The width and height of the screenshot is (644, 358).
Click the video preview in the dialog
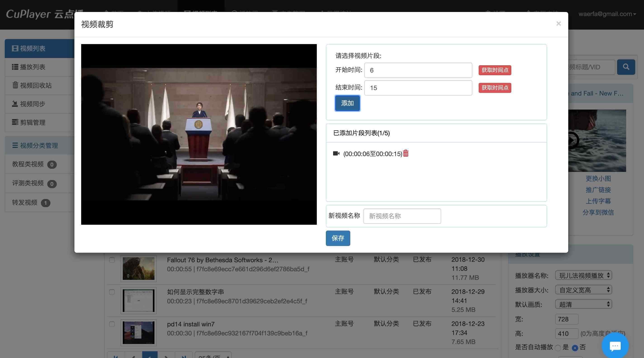(199, 134)
